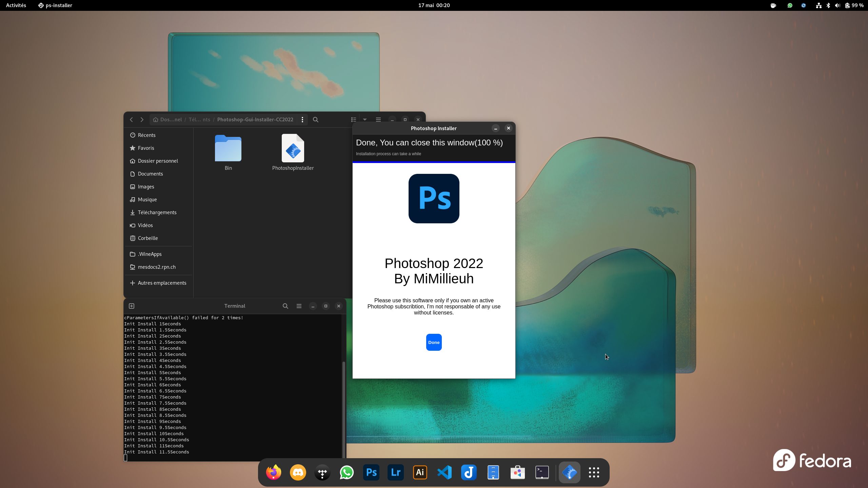The height and width of the screenshot is (488, 868).
Task: Toggle list view in Files
Action: point(354,120)
